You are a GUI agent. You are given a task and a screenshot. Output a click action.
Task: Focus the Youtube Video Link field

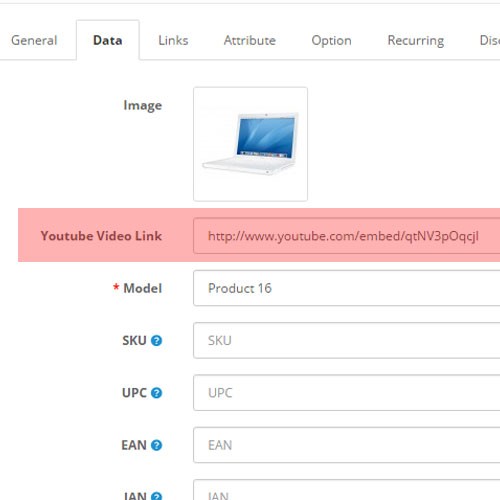coord(347,236)
